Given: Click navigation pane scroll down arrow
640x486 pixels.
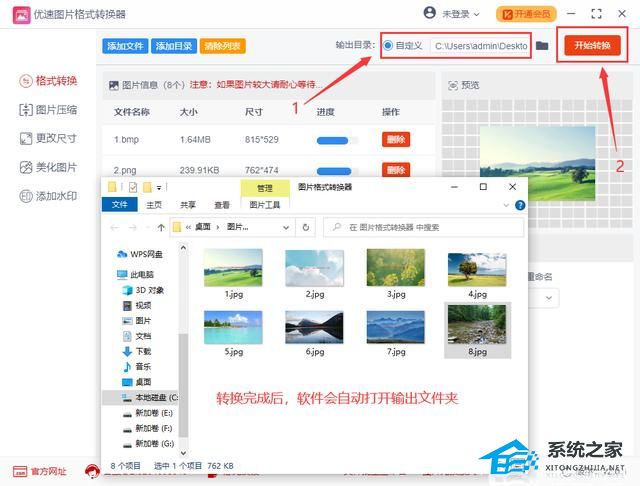Looking at the screenshot, I should 183,453.
